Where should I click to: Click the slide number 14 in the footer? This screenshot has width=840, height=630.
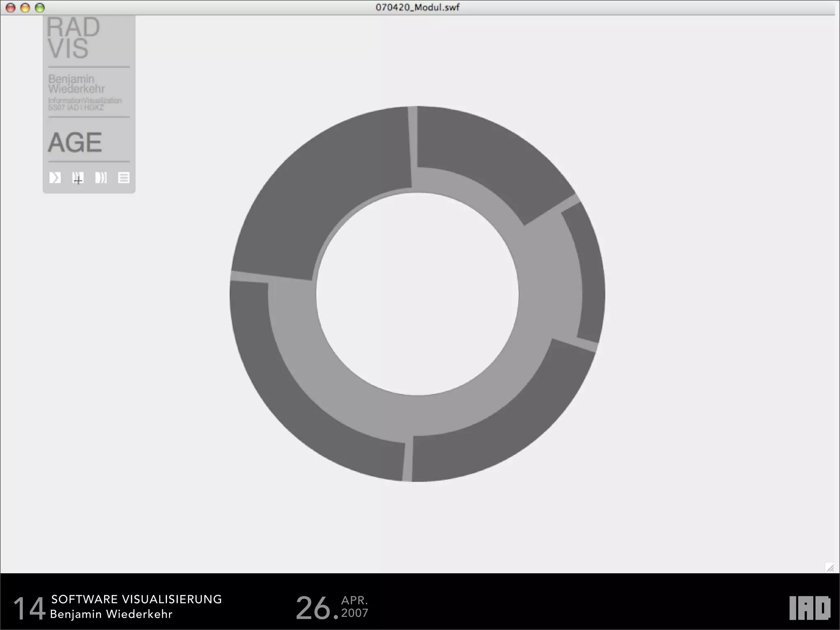tap(30, 608)
